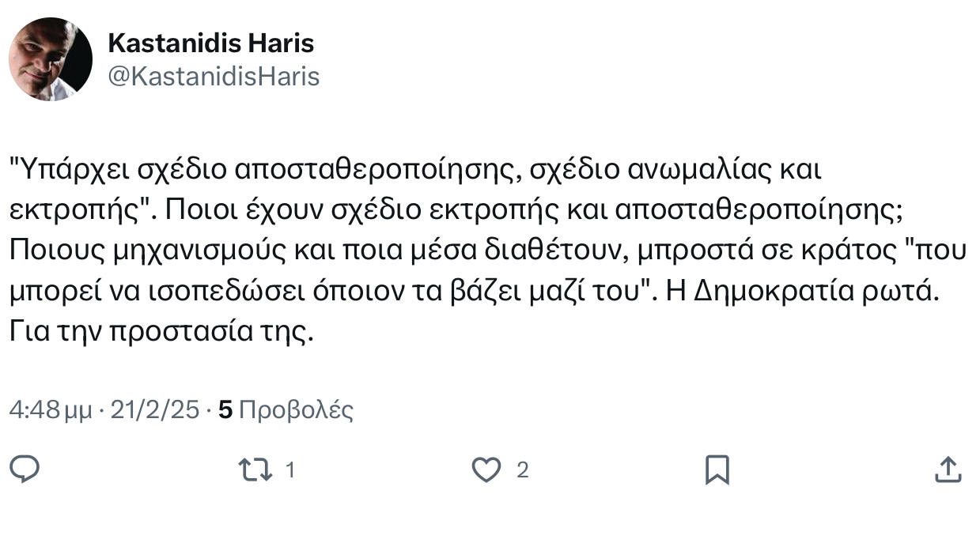Open the 5 Προβολές view count
The width and height of the screenshot is (980, 543).
pyautogui.click(x=286, y=410)
